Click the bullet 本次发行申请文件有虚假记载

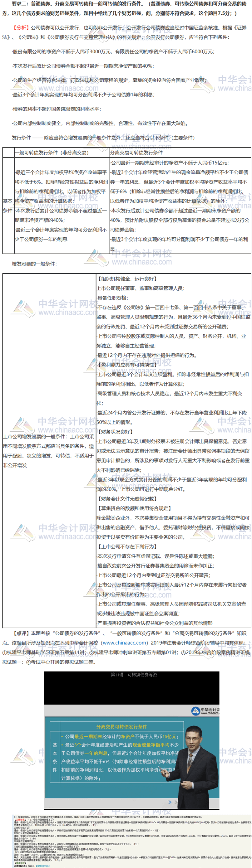point(156,556)
